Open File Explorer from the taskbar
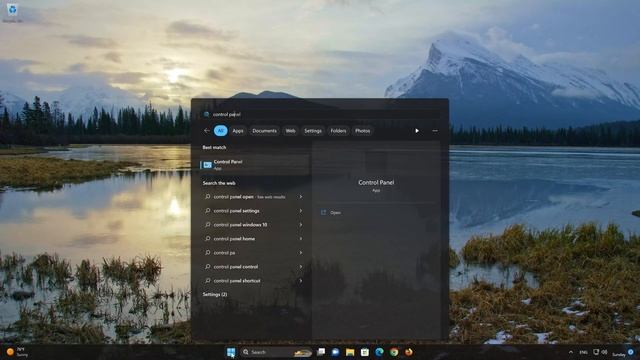Image resolution: width=640 pixels, height=360 pixels. 350,352
